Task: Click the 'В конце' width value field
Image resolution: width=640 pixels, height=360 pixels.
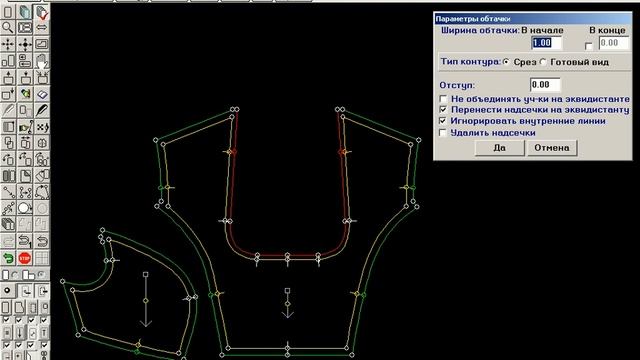Action: pos(614,43)
